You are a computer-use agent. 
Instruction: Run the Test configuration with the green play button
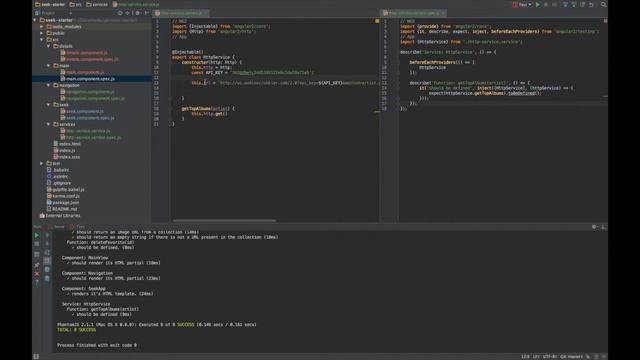pos(538,4)
